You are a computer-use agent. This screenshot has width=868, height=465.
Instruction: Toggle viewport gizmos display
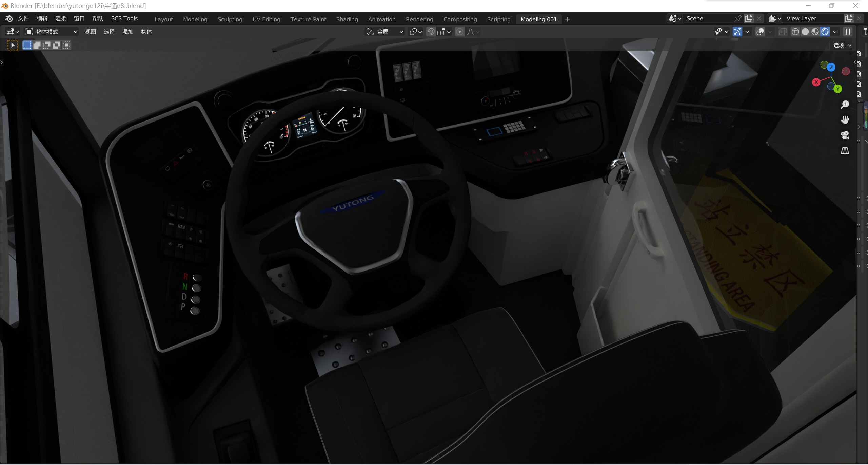click(737, 32)
